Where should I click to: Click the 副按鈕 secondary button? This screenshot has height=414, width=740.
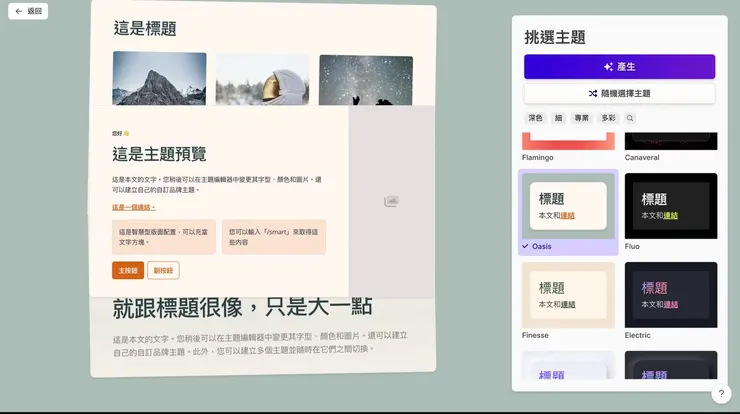[x=163, y=270]
